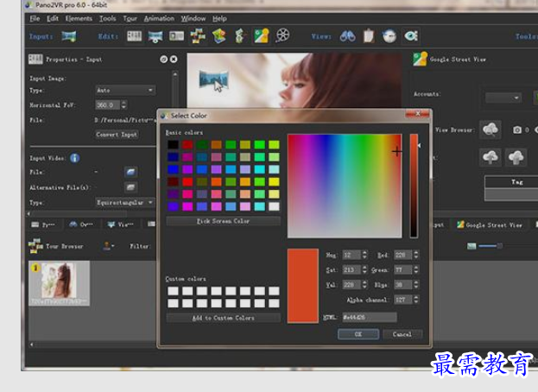Open Tour Browser from the top toolbar
This screenshot has width=538, height=392.
click(198, 35)
